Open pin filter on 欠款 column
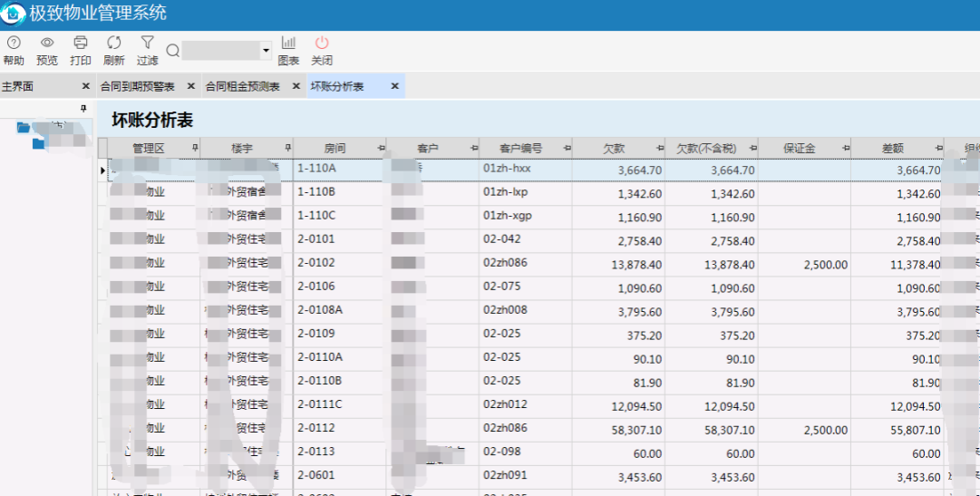The width and height of the screenshot is (980, 496). 660,148
